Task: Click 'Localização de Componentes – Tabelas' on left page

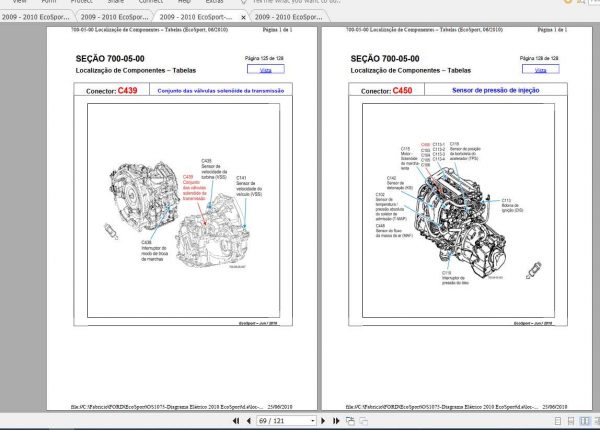Action: (x=135, y=70)
